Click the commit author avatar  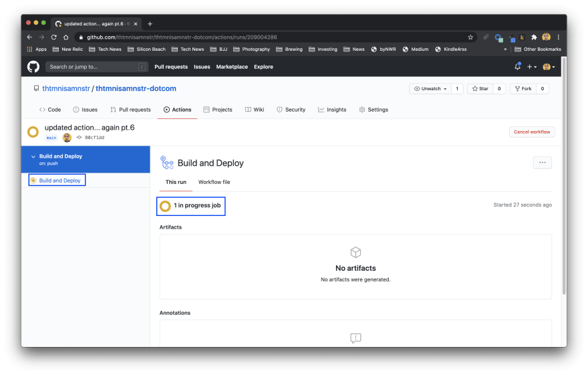[67, 138]
